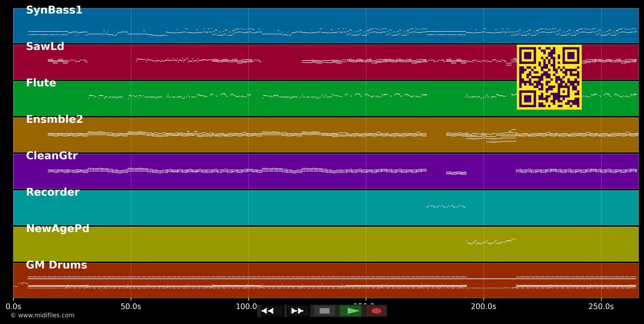Click the note cluster in the Recorder lane
Screen dimensions: 644x324
[446, 206]
